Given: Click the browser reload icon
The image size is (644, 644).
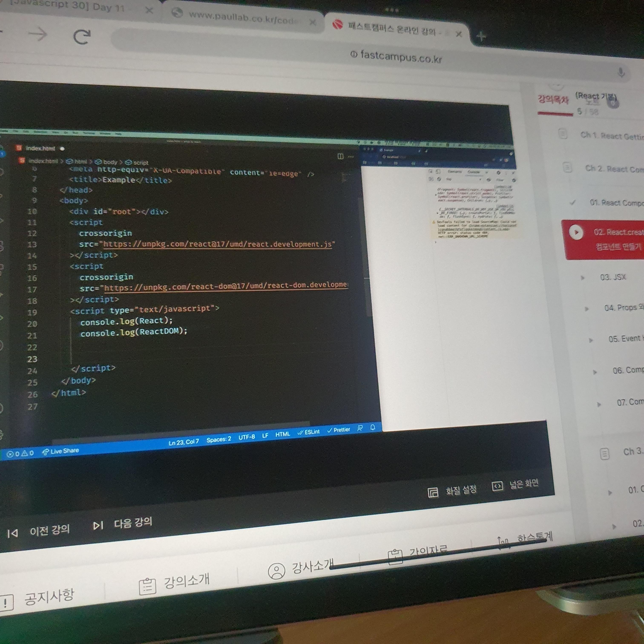Looking at the screenshot, I should click(82, 37).
